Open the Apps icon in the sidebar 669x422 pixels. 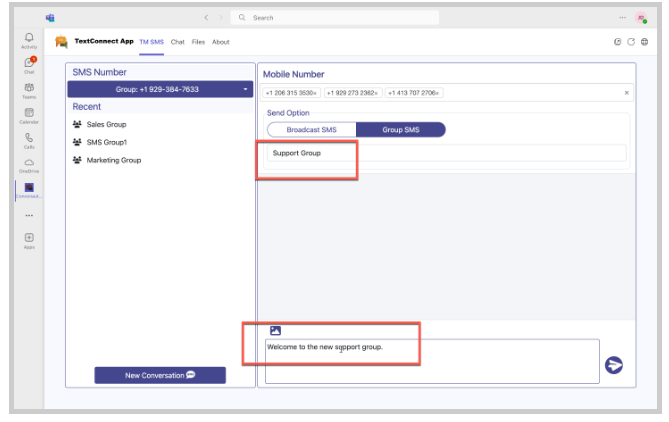click(x=29, y=239)
